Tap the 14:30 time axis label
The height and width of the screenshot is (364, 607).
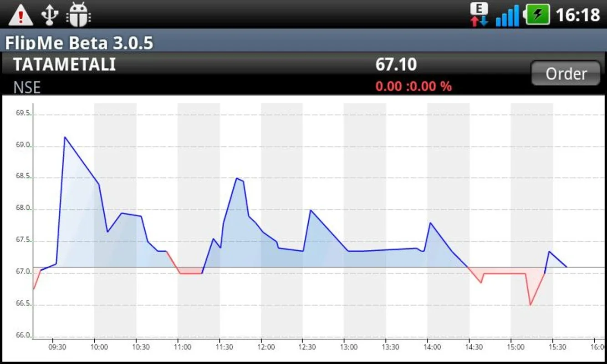click(474, 347)
